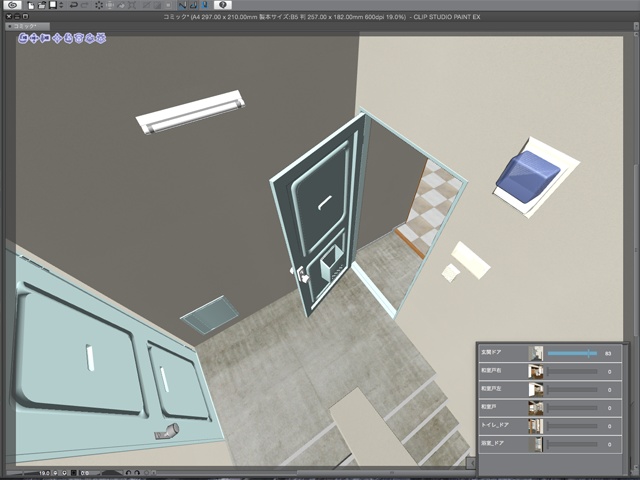Click the 和室戸 thumbnail
The image size is (640, 480).
(536, 407)
